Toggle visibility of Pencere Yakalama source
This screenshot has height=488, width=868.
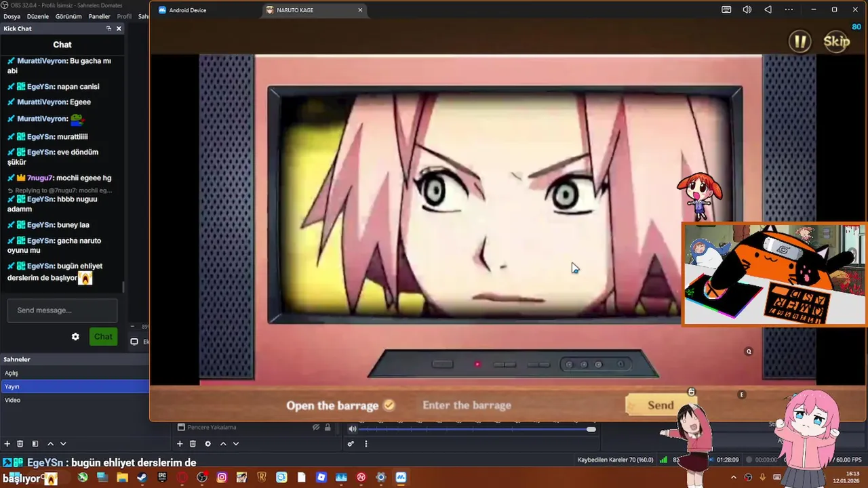click(x=316, y=428)
